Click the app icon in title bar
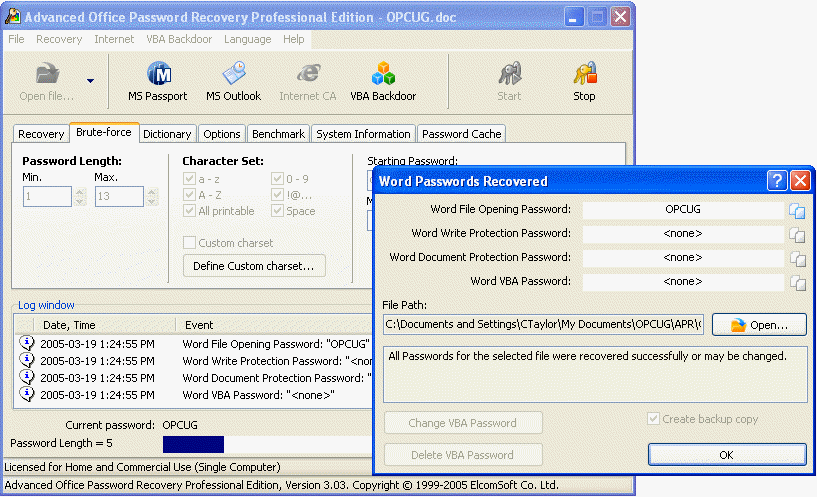 pos(13,17)
